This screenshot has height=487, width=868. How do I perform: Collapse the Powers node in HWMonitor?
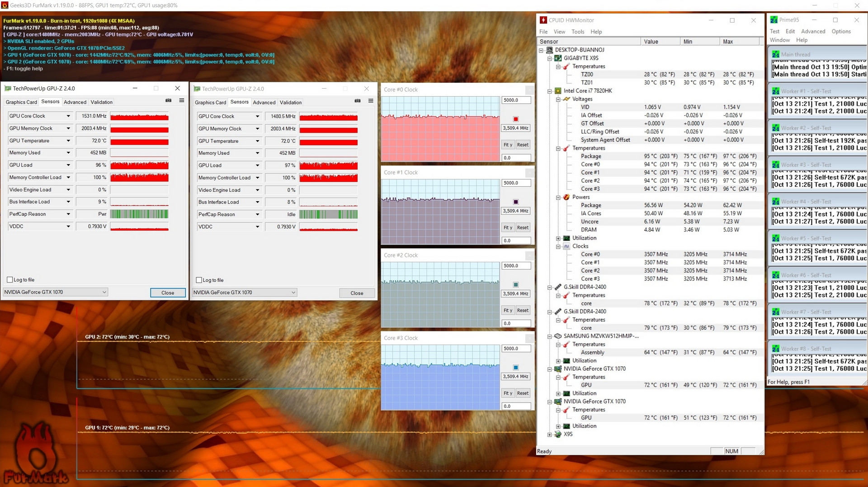pyautogui.click(x=558, y=198)
